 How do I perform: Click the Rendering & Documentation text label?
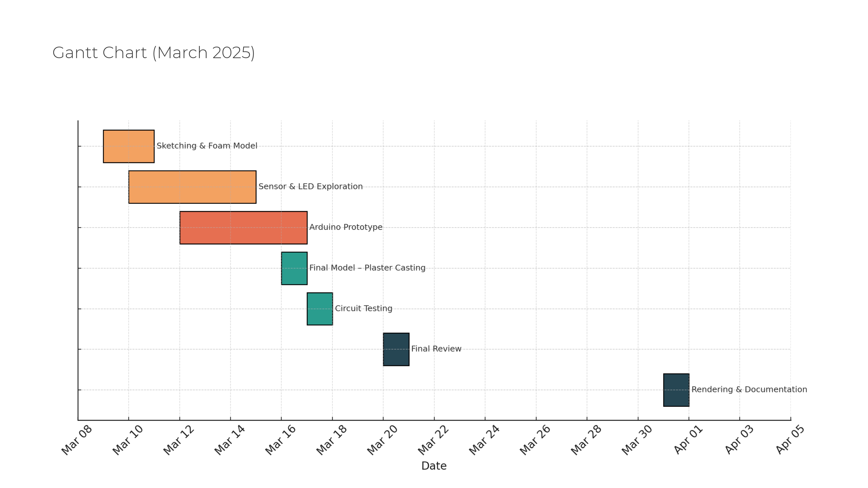pos(749,390)
